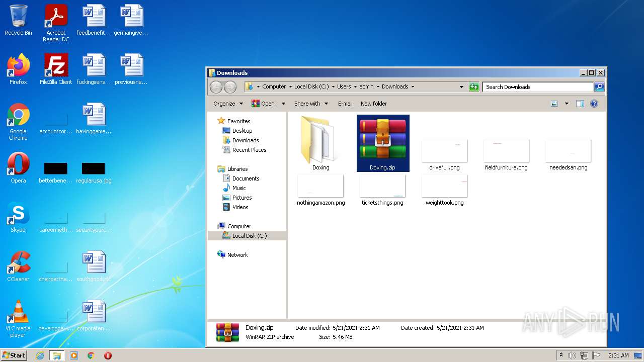This screenshot has width=644, height=362.
Task: Refresh the Downloads folder view
Action: (474, 87)
